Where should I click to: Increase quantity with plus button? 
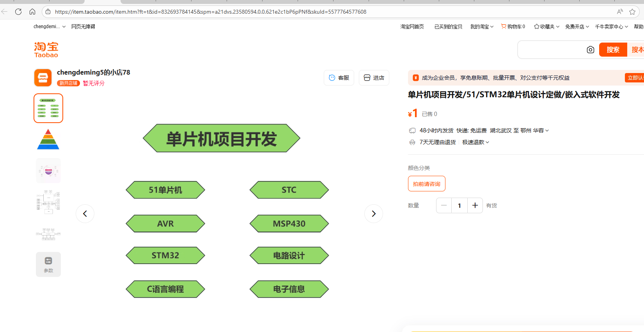coord(475,205)
